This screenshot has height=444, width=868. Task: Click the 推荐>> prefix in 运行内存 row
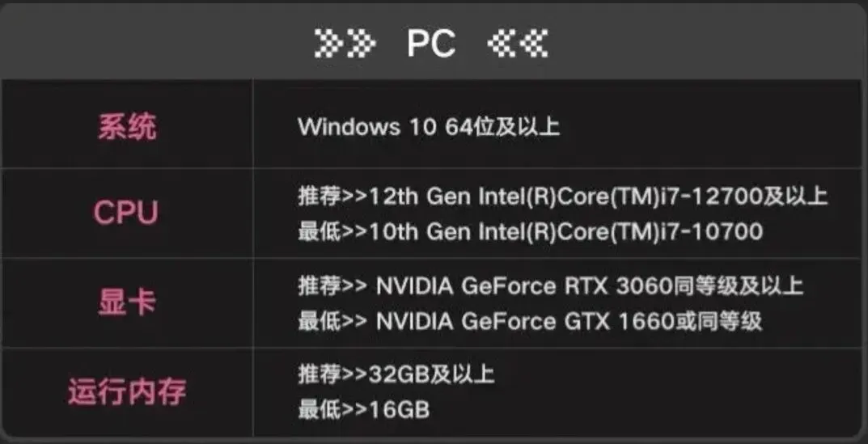(332, 374)
